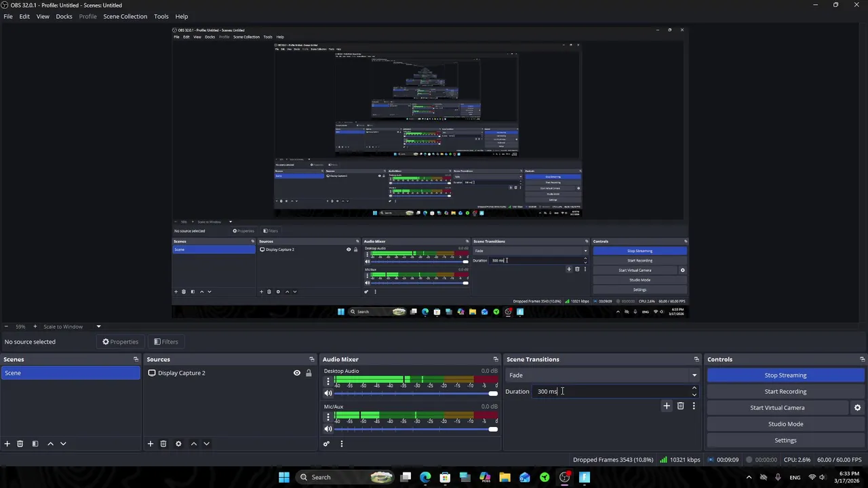This screenshot has height=488, width=868.
Task: Click Start Recording button
Action: (x=785, y=392)
